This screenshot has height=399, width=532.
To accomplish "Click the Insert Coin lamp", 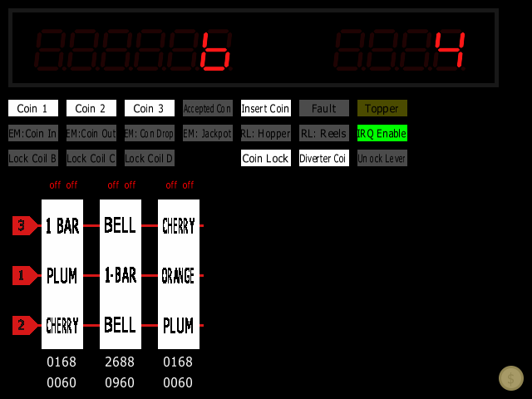I will click(266, 108).
